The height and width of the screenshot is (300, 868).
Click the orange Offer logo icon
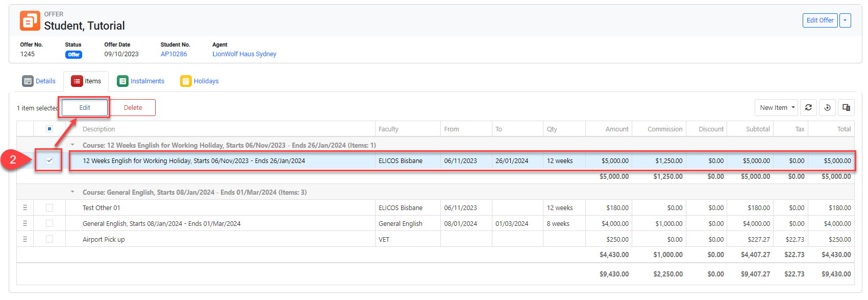pyautogui.click(x=30, y=21)
